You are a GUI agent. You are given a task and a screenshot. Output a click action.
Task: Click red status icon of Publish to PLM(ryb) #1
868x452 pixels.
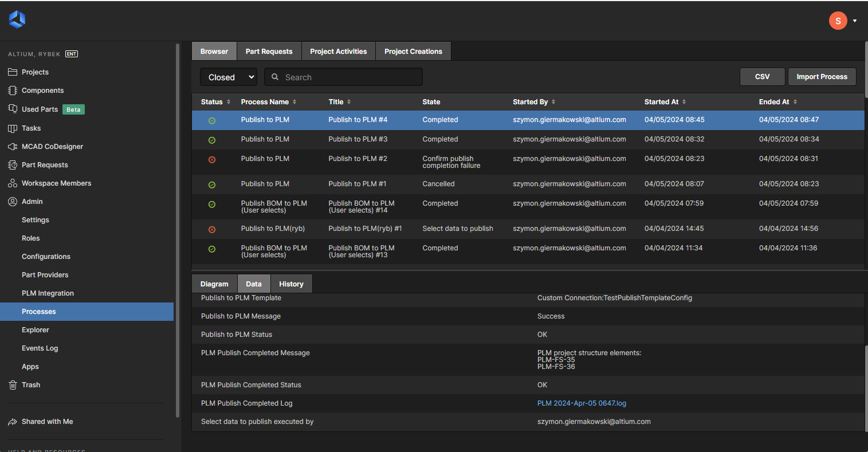(212, 229)
